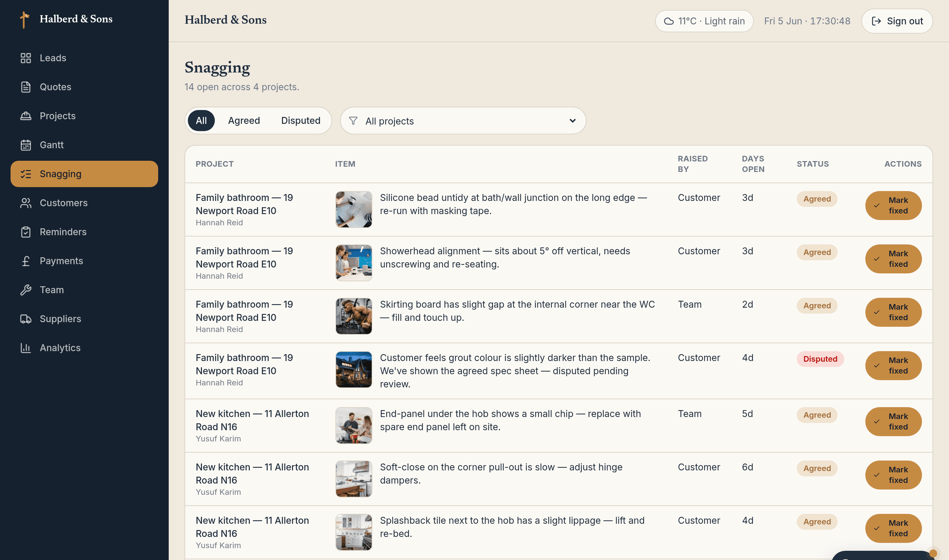View skirting board snag photo
949x560 pixels.
click(354, 316)
